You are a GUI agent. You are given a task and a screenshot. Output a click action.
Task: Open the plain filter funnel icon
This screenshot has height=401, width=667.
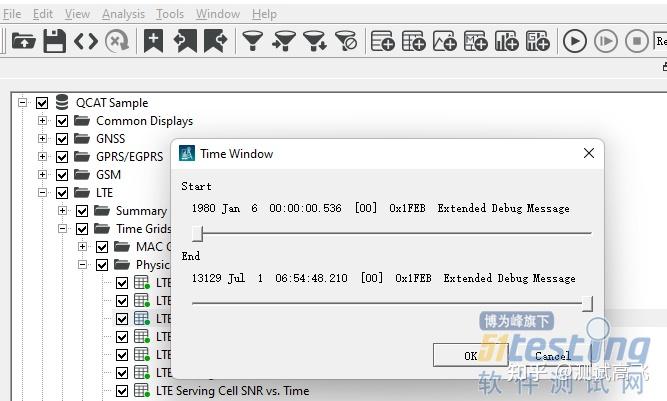[253, 41]
